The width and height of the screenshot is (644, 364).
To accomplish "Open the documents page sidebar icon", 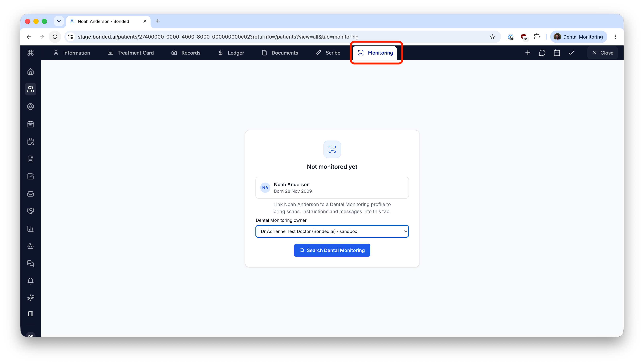I will coord(31,159).
